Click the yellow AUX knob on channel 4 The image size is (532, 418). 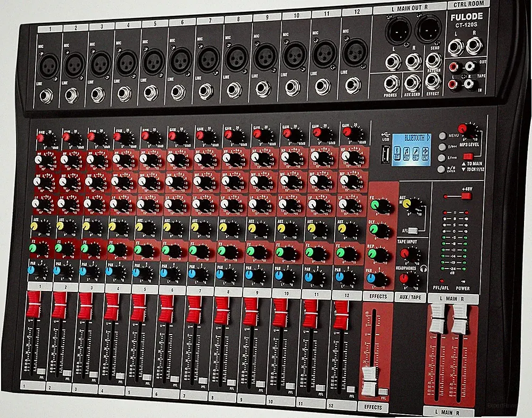[115, 228]
